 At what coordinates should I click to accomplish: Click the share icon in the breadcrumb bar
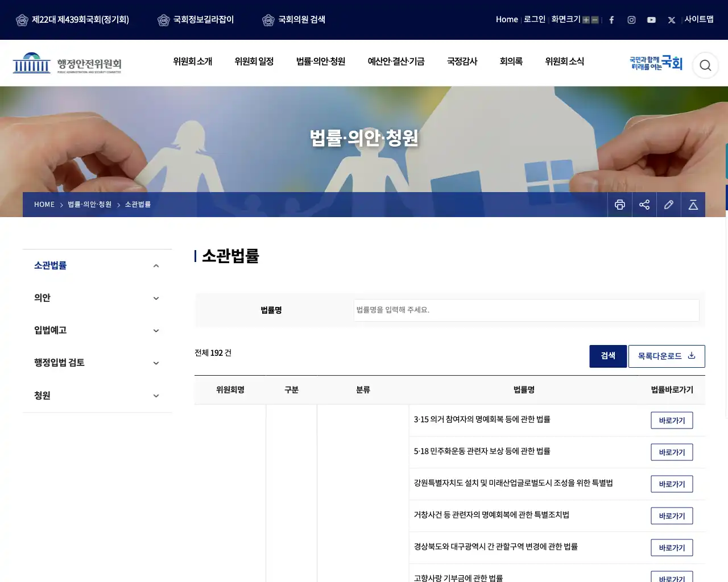coord(644,205)
